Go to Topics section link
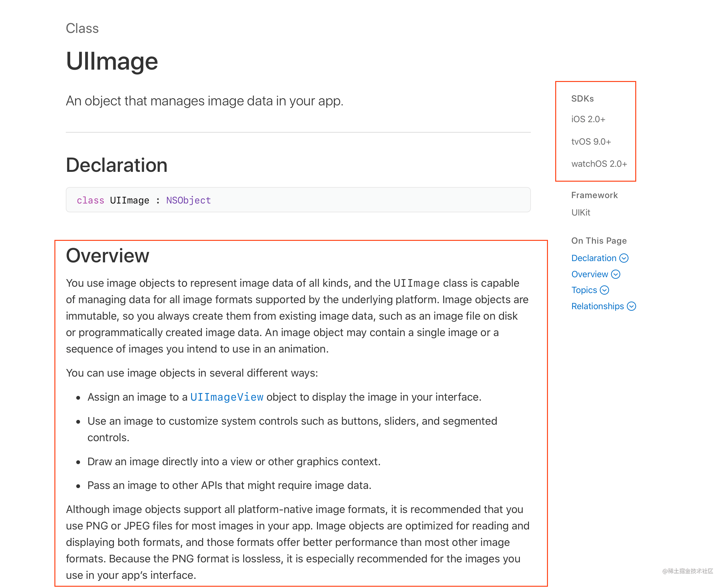Image resolution: width=727 pixels, height=588 pixels. tap(584, 290)
